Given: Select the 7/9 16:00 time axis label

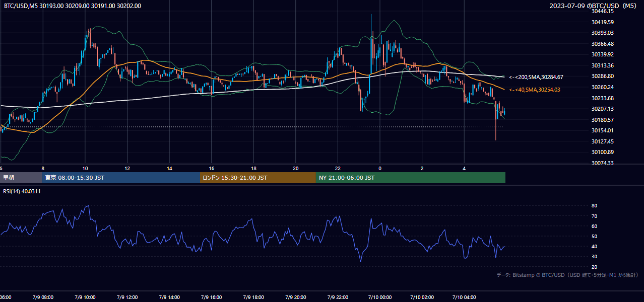Looking at the screenshot, I should point(212,297).
